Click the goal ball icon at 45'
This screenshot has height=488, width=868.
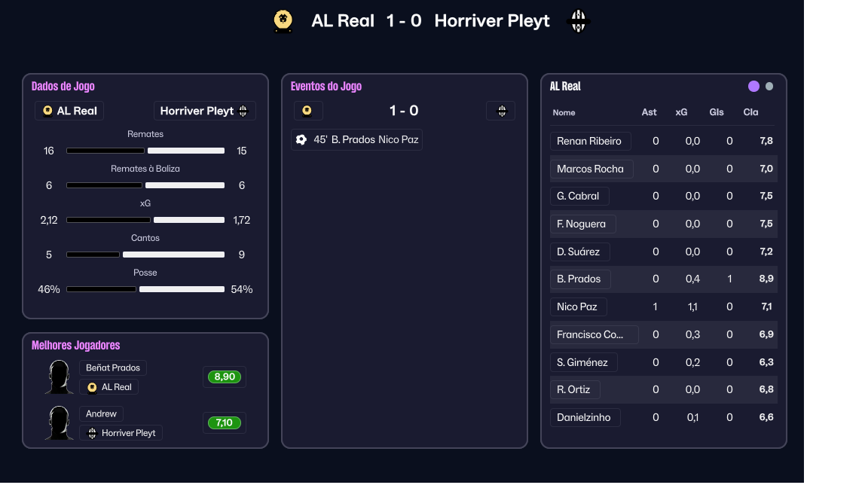click(x=301, y=139)
